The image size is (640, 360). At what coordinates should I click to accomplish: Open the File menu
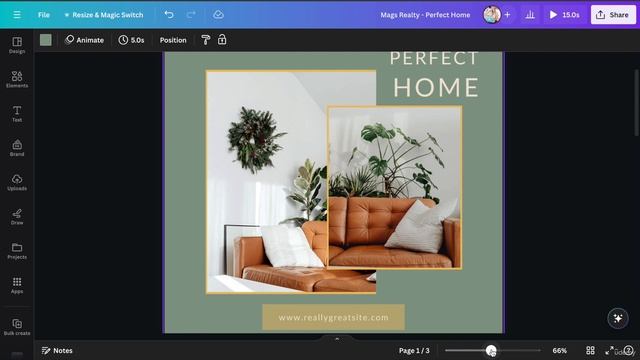44,15
